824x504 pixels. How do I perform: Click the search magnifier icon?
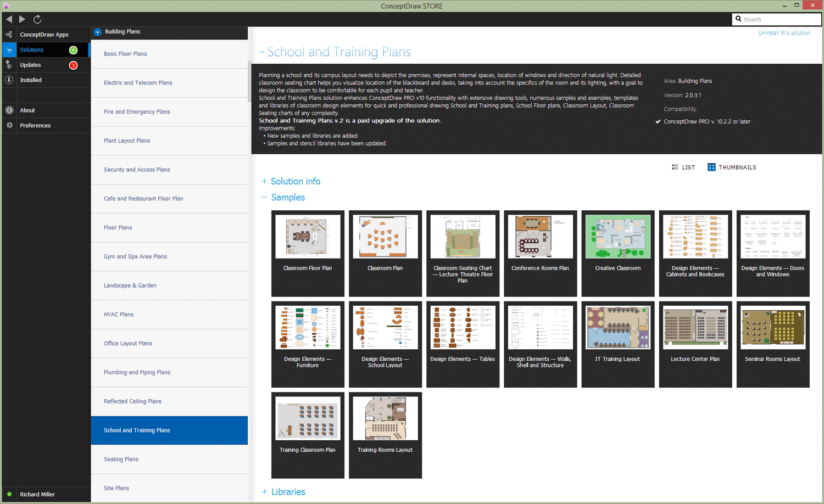[738, 19]
